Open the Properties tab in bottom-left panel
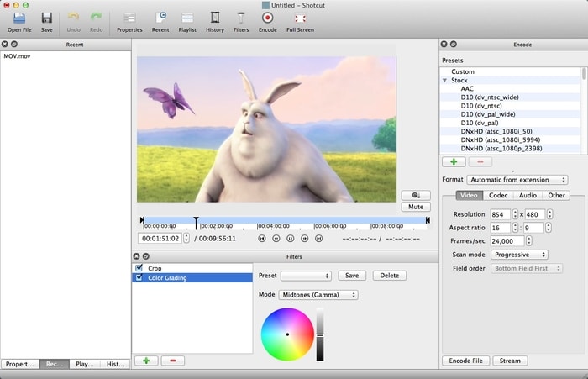Viewport: 588px width, 379px height. pos(20,364)
